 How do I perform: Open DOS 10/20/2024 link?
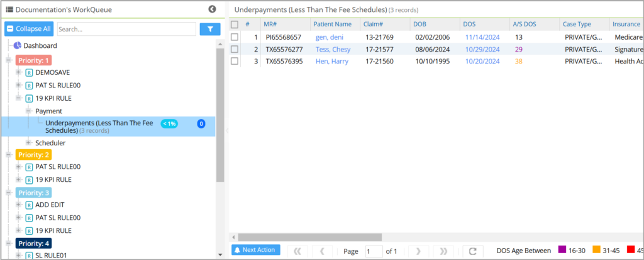coord(482,61)
